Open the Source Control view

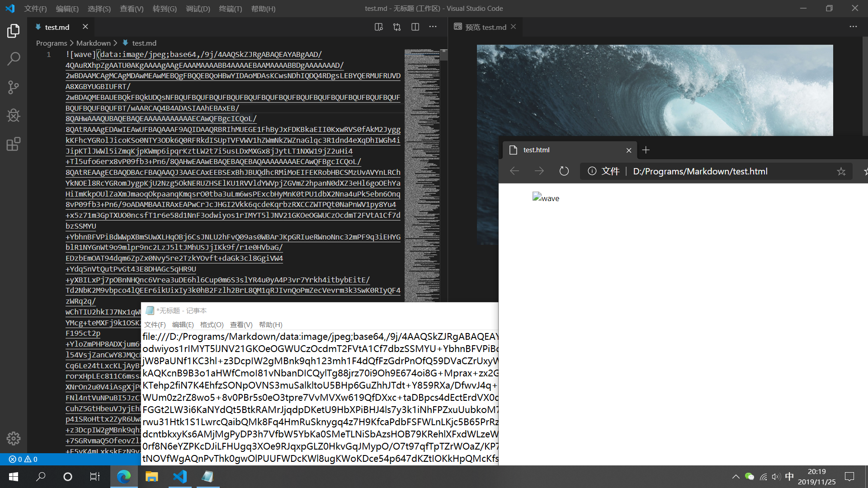[x=14, y=88]
